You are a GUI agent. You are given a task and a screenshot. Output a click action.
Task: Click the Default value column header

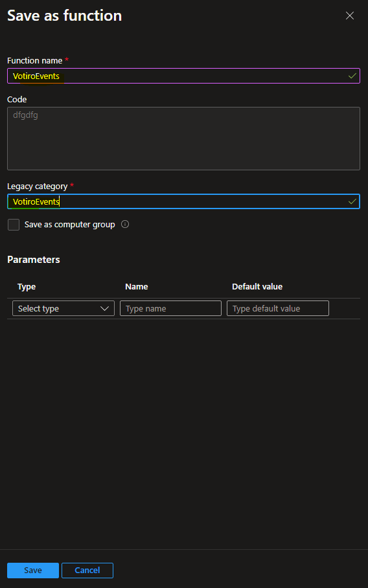(x=257, y=286)
